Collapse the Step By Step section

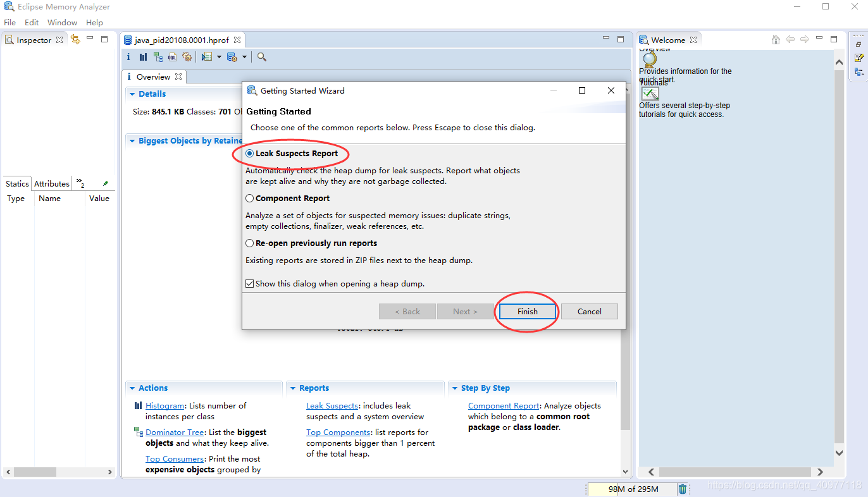pos(455,388)
